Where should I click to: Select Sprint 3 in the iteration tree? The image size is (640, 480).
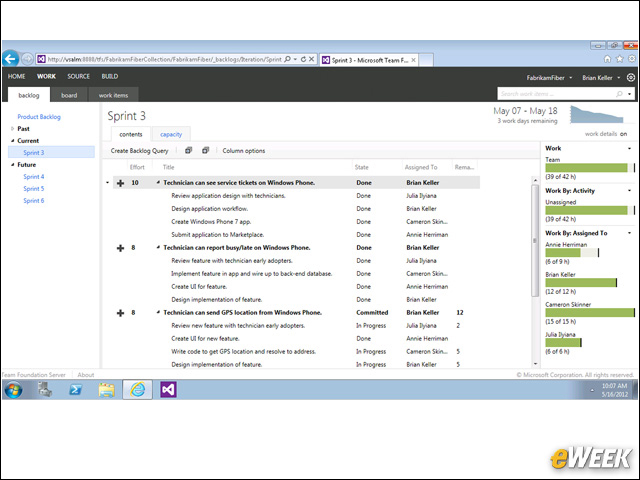[x=51, y=152]
